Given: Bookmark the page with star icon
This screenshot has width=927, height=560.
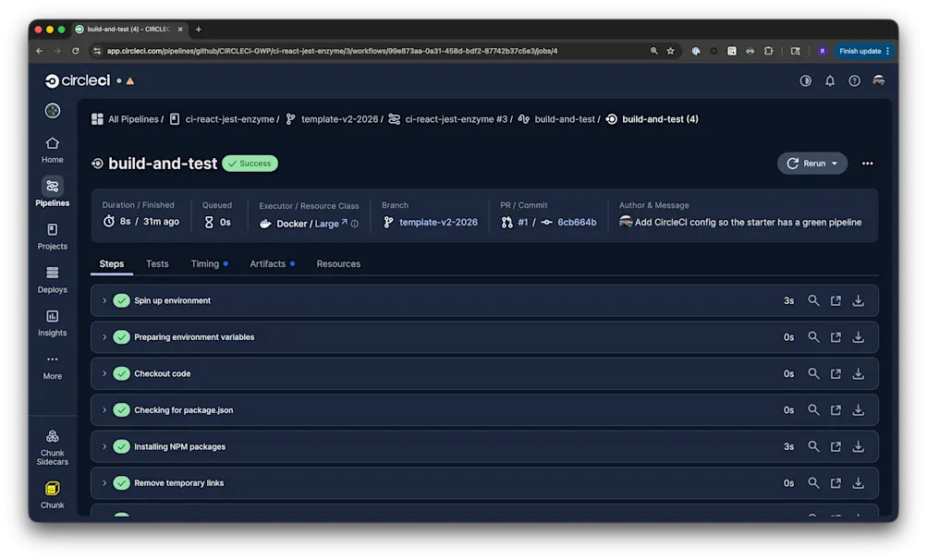Looking at the screenshot, I should [670, 51].
